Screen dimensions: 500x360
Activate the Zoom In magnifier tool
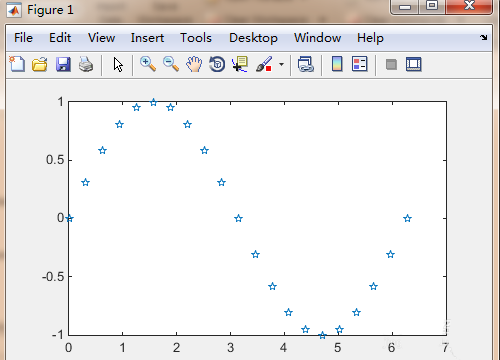click(148, 64)
